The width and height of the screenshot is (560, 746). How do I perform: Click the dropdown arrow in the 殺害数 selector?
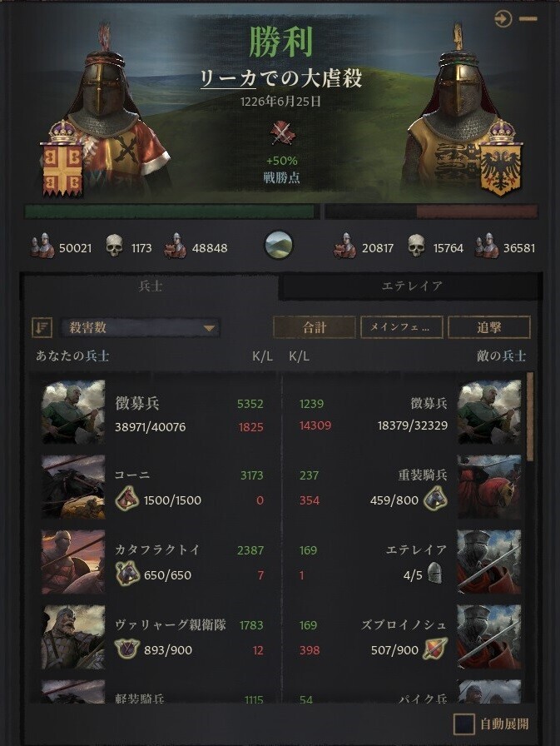pos(209,328)
